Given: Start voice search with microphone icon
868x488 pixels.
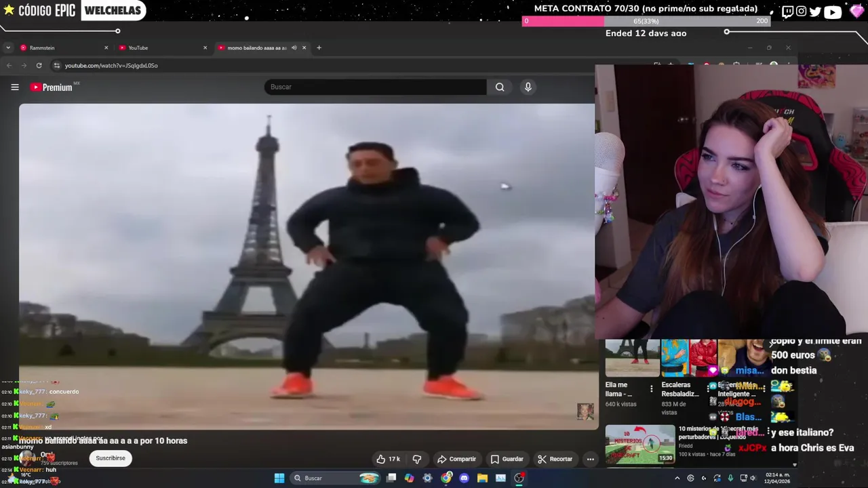Looking at the screenshot, I should [x=528, y=87].
